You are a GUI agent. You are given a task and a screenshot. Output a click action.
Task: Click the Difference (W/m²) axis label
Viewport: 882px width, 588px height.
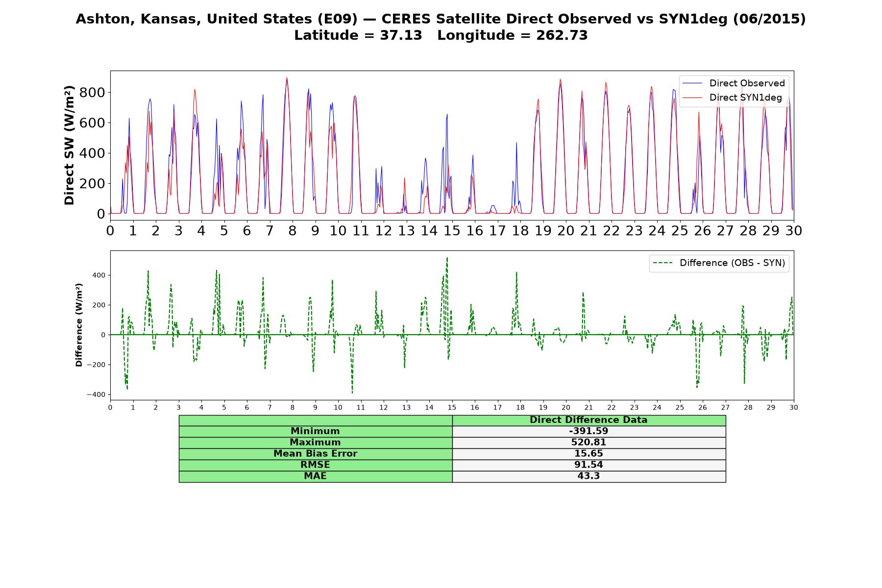click(x=79, y=325)
